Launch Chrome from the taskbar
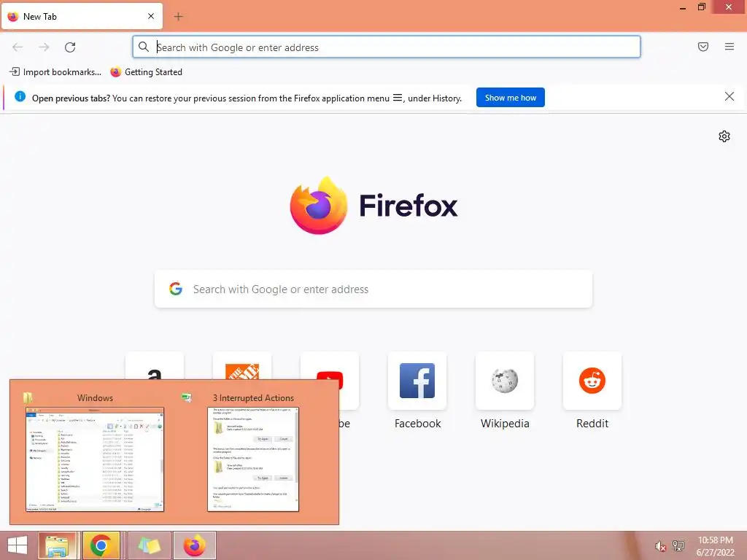The width and height of the screenshot is (747, 560). click(101, 545)
